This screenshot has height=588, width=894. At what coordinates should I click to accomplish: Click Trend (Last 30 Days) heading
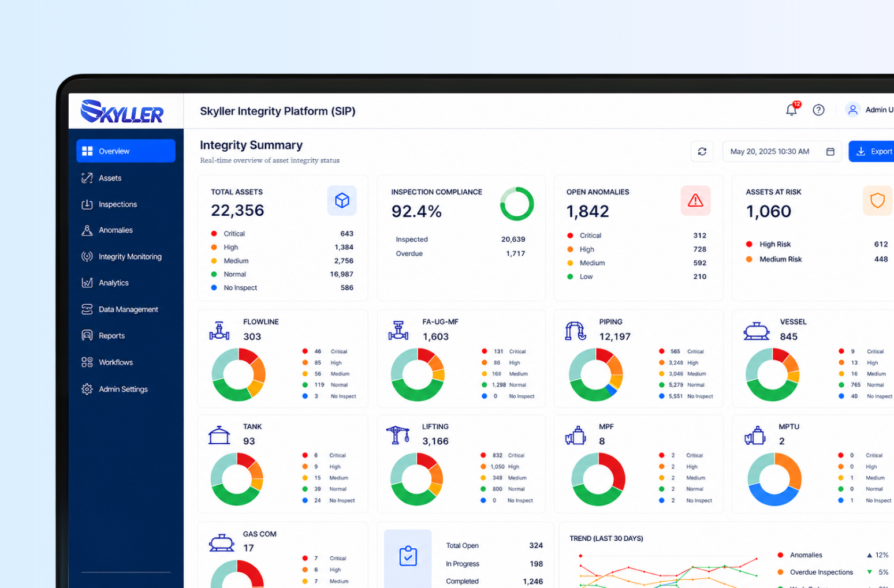coord(606,538)
